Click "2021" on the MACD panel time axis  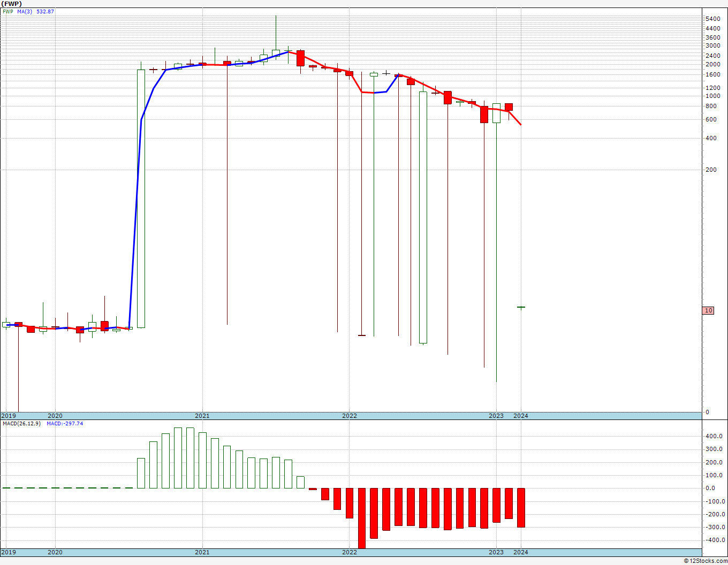202,552
